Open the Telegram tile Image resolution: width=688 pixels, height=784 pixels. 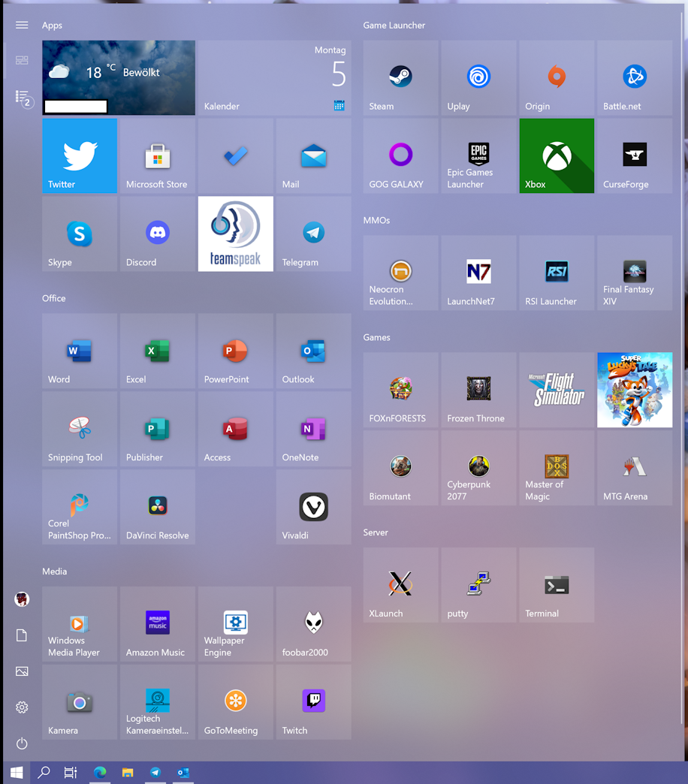coord(313,234)
